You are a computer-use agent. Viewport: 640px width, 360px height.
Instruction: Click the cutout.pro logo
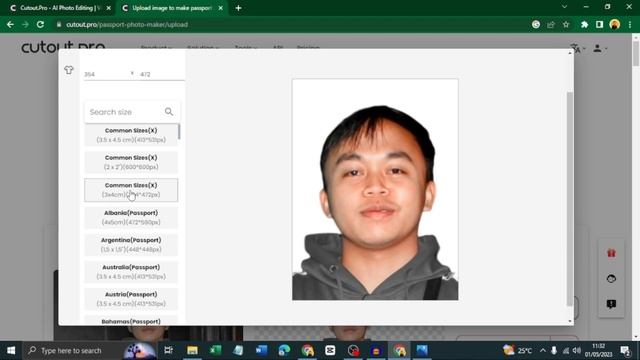(x=63, y=47)
